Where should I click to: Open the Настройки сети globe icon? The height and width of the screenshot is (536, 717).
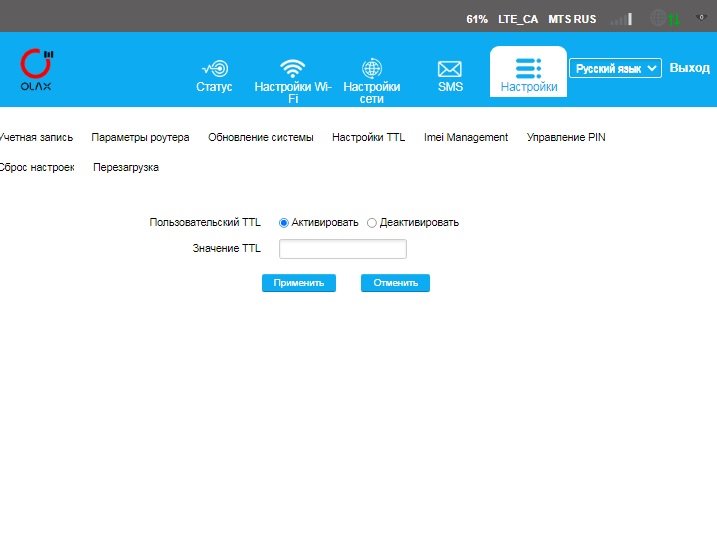pyautogui.click(x=371, y=68)
